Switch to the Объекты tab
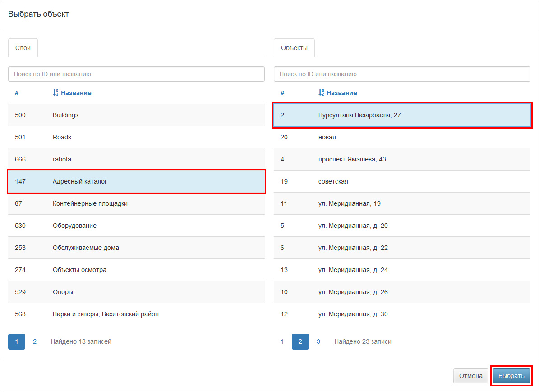This screenshot has width=539, height=392. [x=294, y=48]
